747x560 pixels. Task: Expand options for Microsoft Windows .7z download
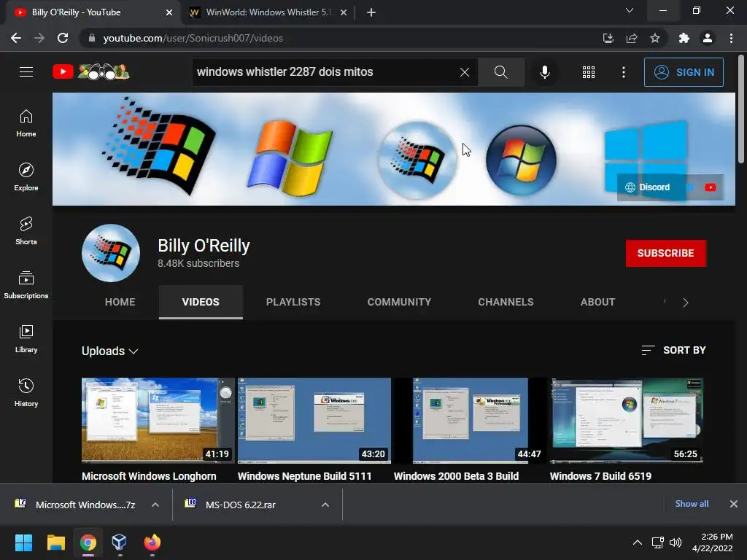[x=155, y=505]
